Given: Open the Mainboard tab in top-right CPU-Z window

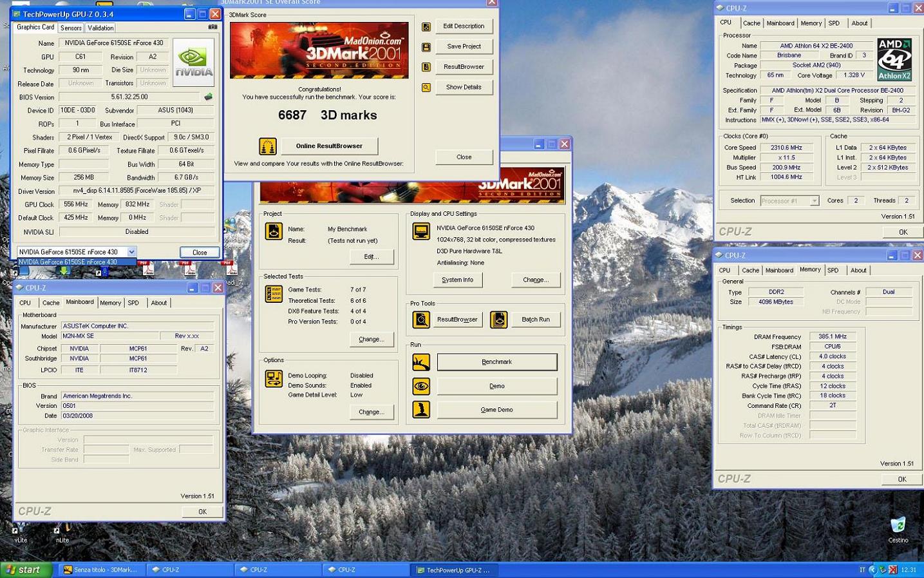Looking at the screenshot, I should pos(780,23).
